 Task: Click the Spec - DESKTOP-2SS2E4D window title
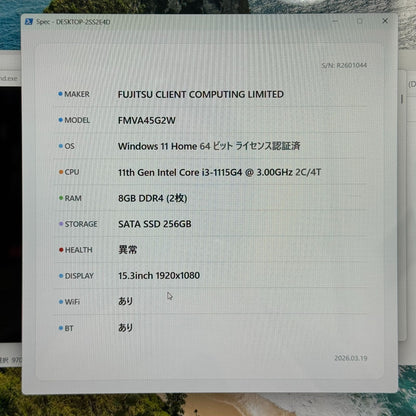tap(73, 22)
